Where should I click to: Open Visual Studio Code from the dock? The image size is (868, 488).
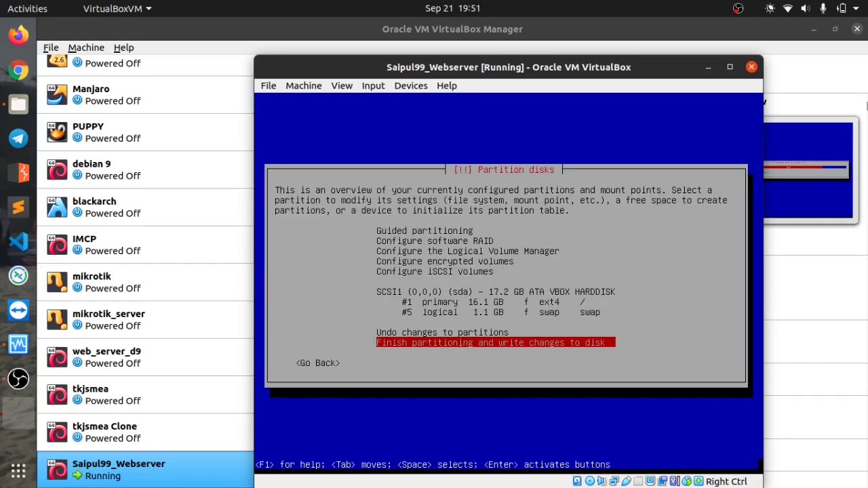[x=18, y=241]
